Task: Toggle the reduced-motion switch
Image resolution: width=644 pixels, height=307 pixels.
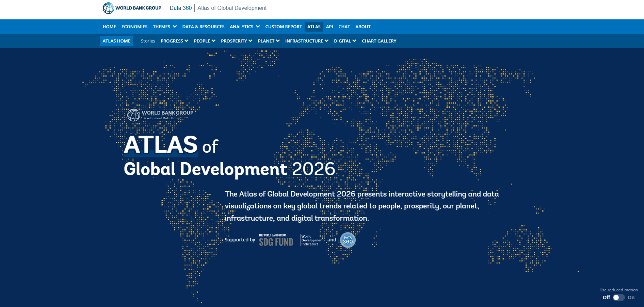Action: tap(619, 297)
